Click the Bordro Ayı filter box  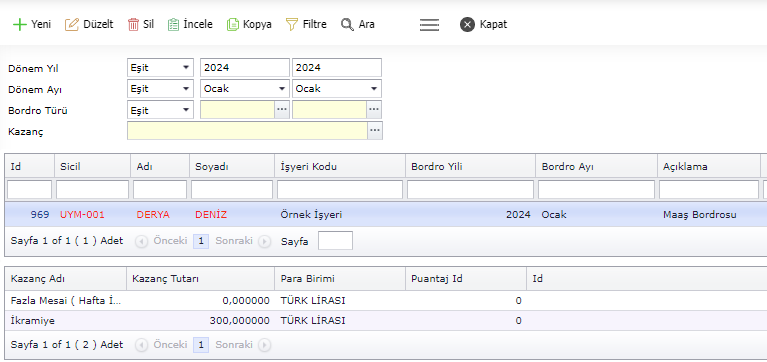pyautogui.click(x=597, y=189)
